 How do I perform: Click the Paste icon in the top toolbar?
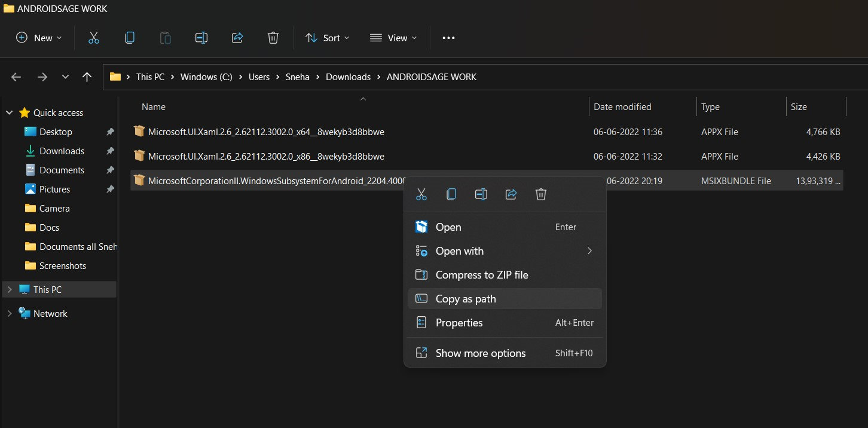(165, 38)
